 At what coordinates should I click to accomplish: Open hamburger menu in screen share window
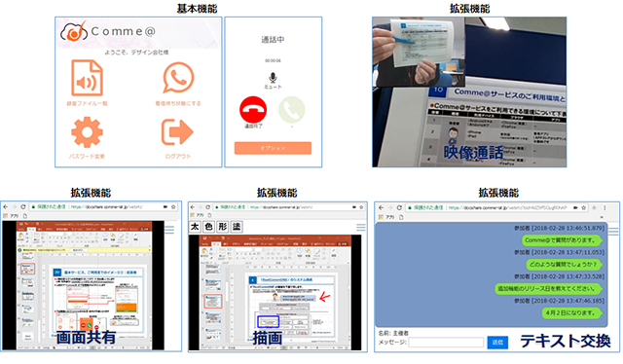coord(169,230)
